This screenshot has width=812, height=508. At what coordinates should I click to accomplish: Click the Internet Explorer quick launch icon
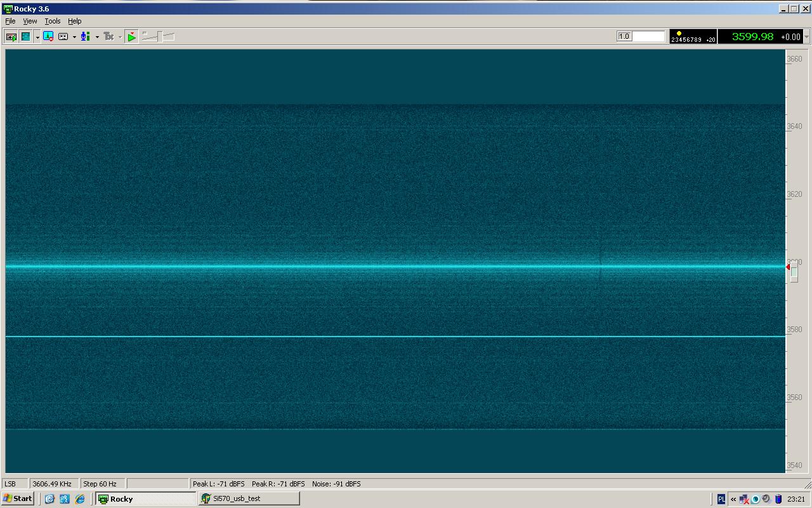pos(80,498)
